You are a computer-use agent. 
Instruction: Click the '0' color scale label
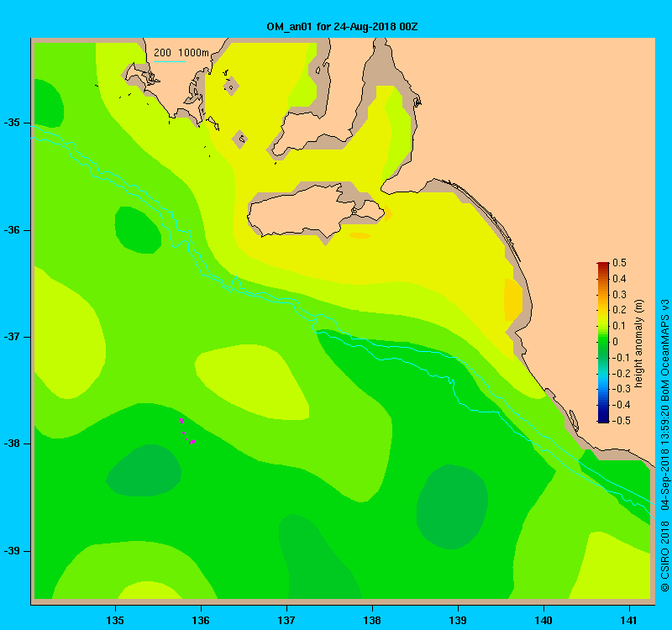point(616,342)
